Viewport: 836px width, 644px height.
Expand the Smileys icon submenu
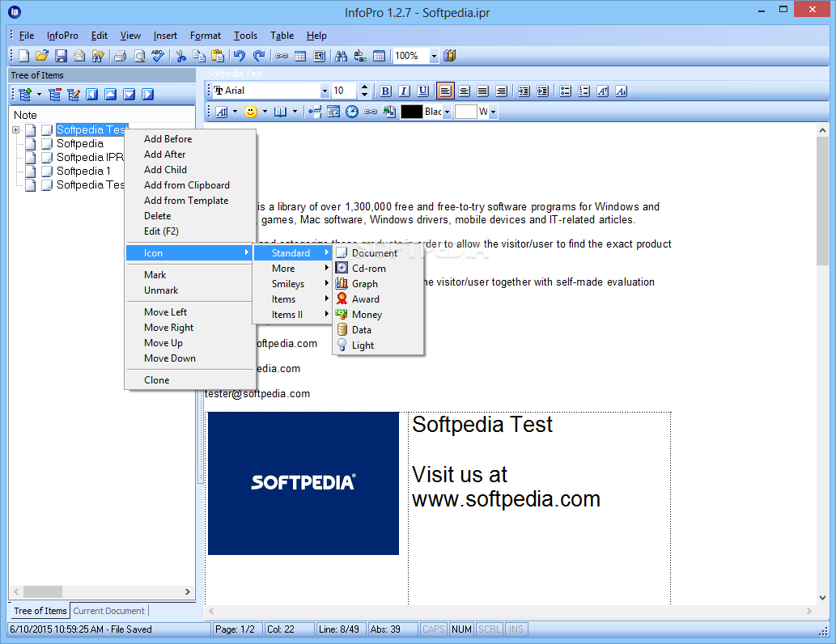(293, 284)
